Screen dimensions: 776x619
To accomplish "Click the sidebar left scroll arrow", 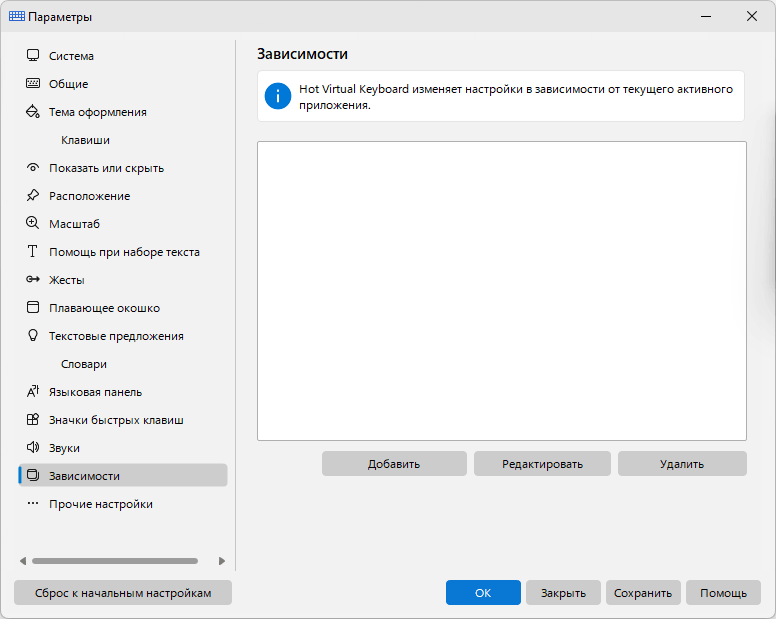I will click(23, 561).
